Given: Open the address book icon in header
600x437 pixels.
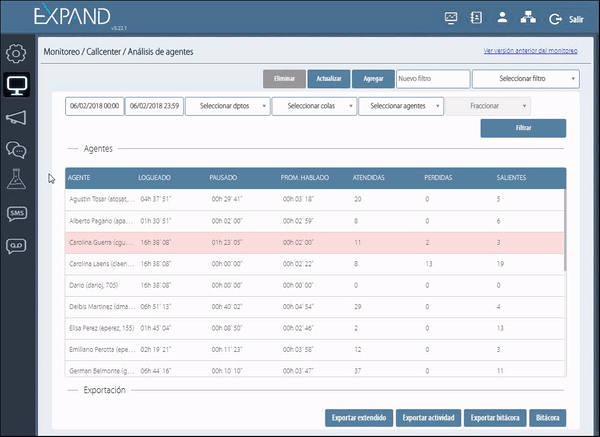Looking at the screenshot, I should tap(476, 18).
